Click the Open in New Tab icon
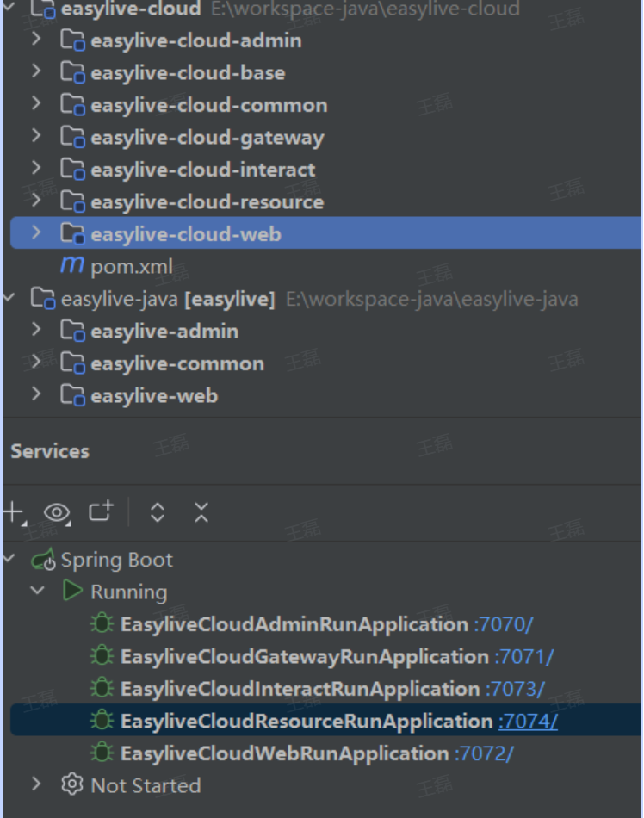 [x=101, y=512]
